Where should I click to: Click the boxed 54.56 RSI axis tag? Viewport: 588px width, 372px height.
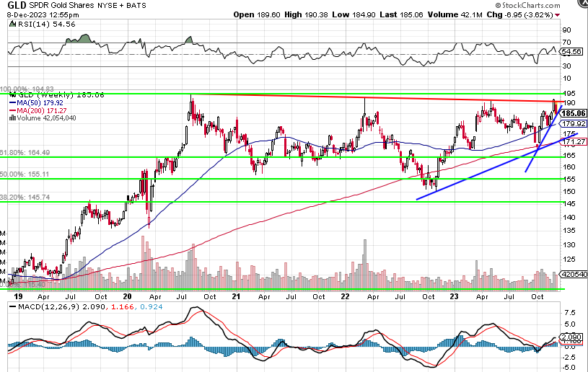572,52
